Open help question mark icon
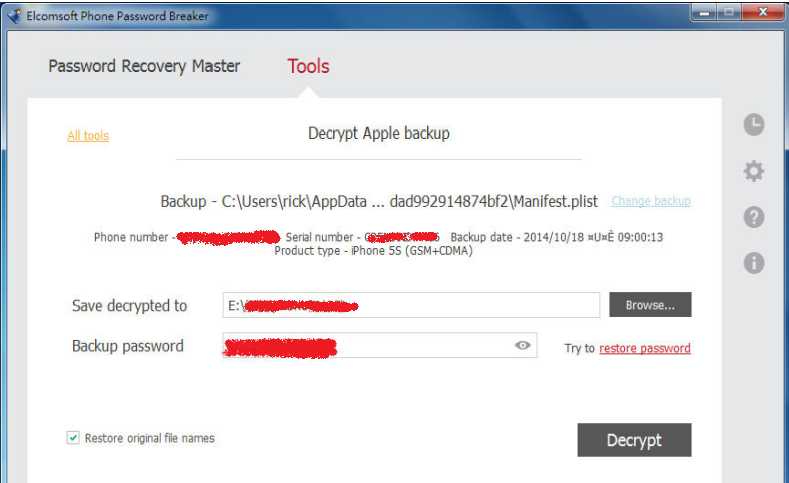 [x=754, y=217]
